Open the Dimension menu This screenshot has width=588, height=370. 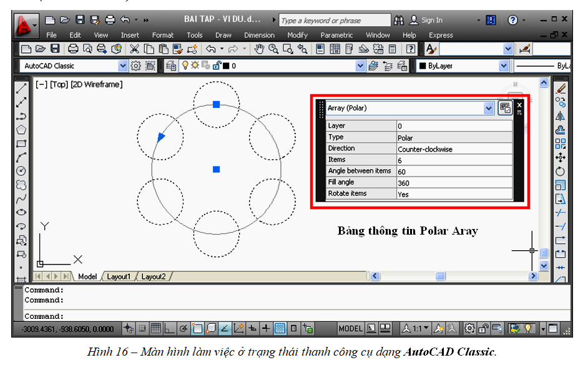pyautogui.click(x=259, y=35)
